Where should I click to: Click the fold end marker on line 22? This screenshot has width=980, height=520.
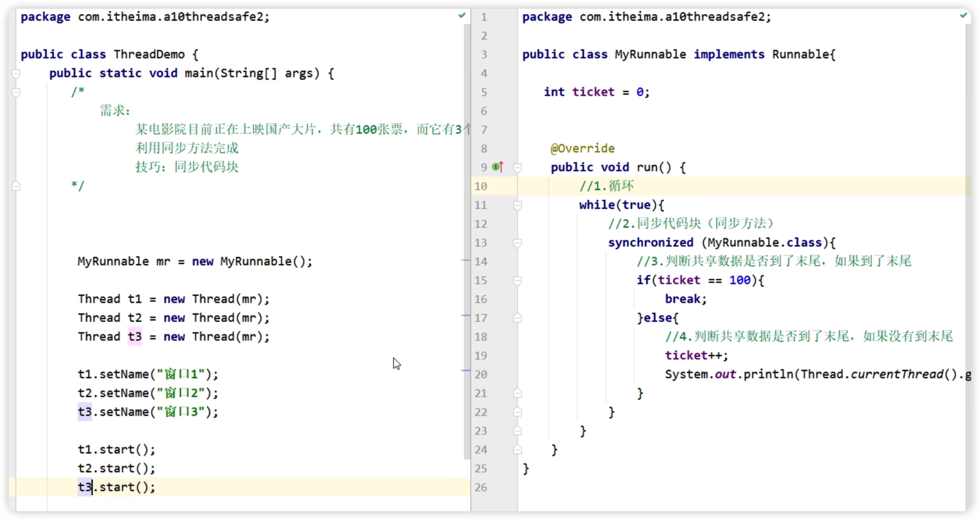tap(518, 412)
